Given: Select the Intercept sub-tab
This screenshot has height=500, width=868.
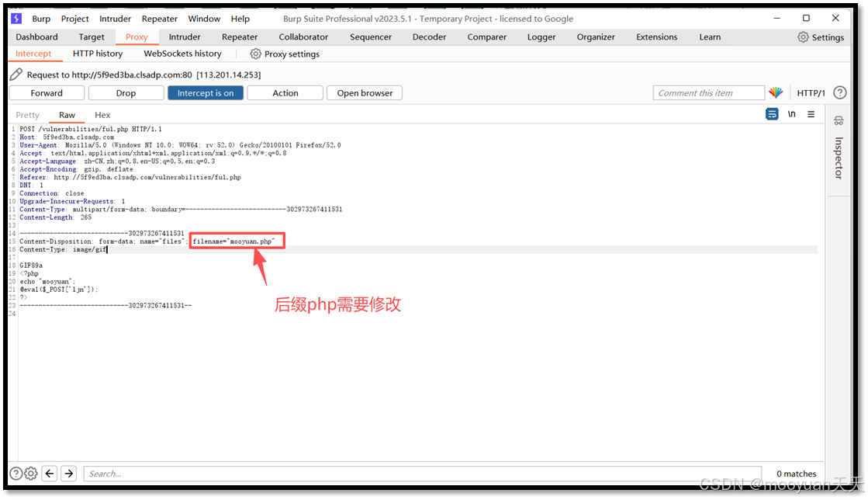Looking at the screenshot, I should click(x=33, y=54).
